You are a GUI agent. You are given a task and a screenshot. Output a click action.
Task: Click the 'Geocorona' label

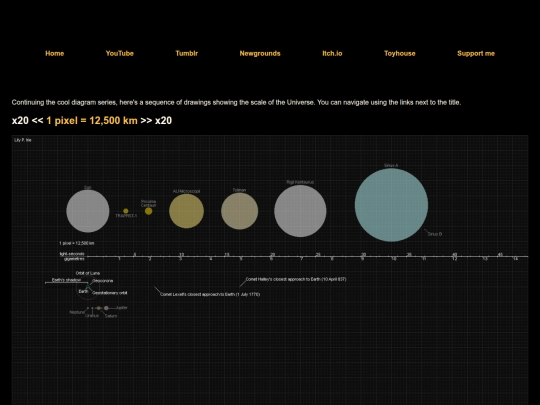103,281
